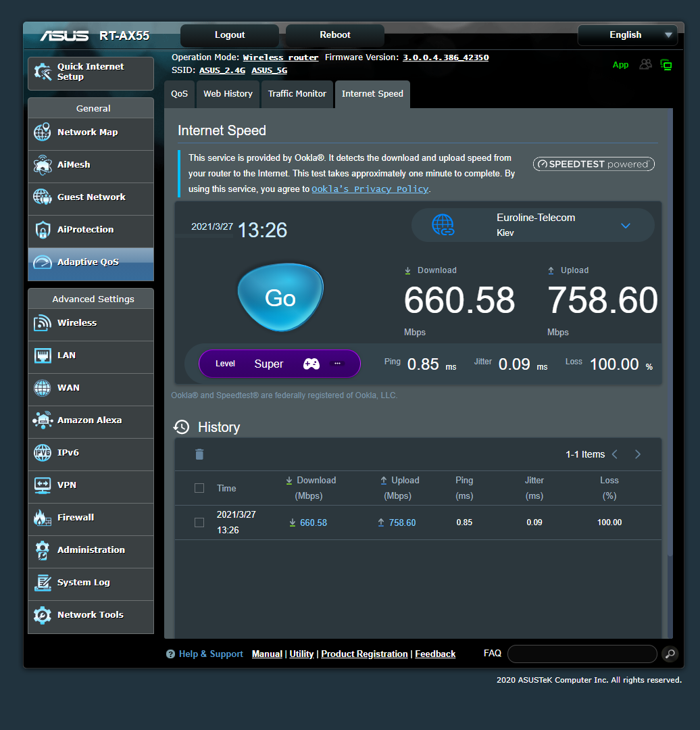Open the Administration gear icon
This screenshot has height=730, width=700.
pyautogui.click(x=43, y=550)
